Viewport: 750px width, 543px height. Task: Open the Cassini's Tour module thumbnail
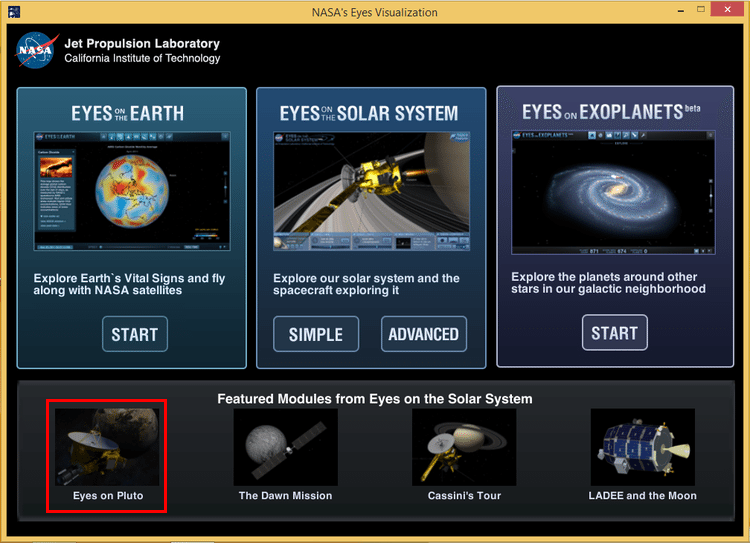[464, 447]
